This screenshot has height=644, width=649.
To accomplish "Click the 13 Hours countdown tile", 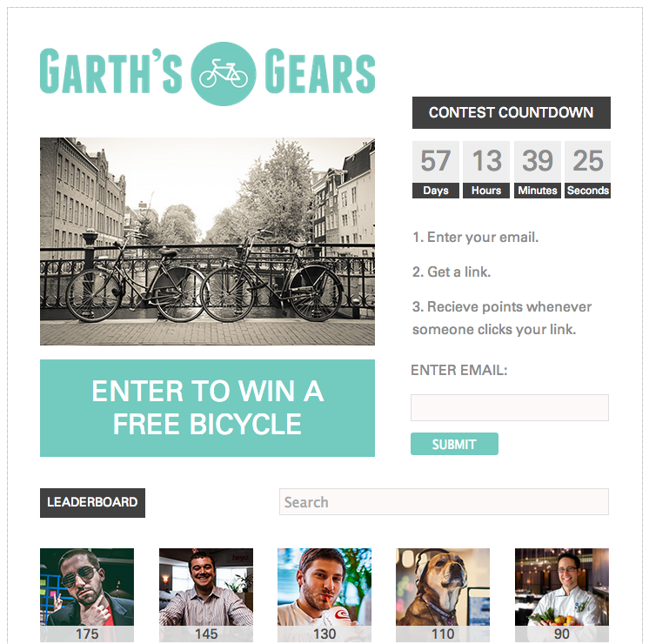I will [x=486, y=170].
